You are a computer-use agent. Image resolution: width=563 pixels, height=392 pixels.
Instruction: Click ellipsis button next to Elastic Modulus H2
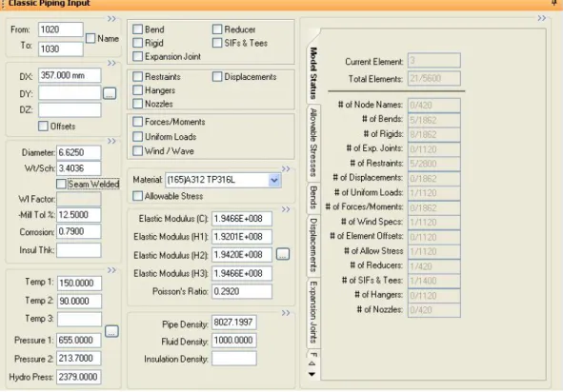click(283, 254)
